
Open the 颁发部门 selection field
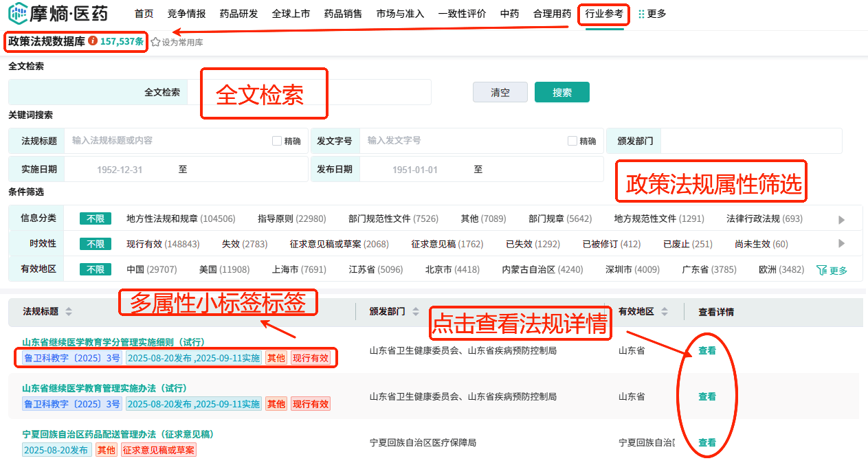point(750,141)
